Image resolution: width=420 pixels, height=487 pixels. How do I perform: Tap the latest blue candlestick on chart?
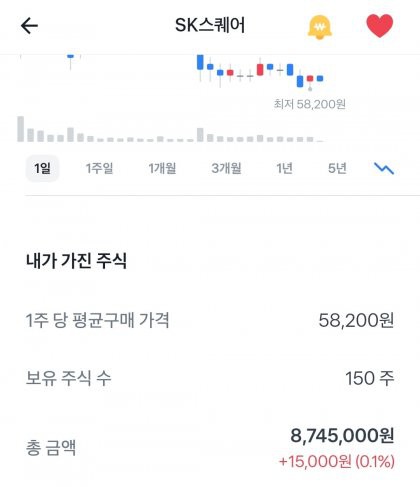[x=320, y=79]
